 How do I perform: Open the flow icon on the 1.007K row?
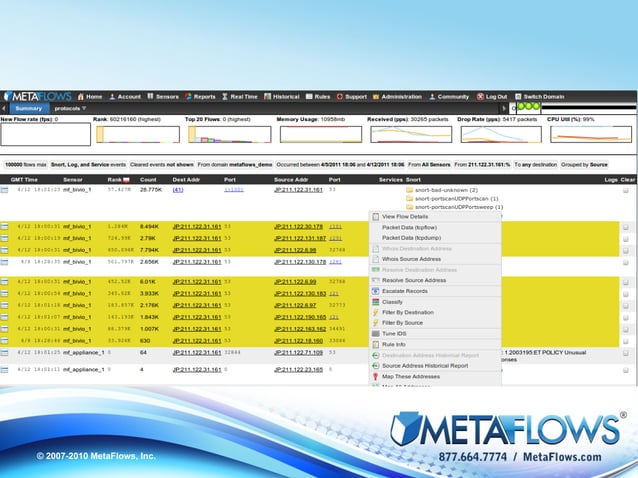pyautogui.click(x=4, y=329)
